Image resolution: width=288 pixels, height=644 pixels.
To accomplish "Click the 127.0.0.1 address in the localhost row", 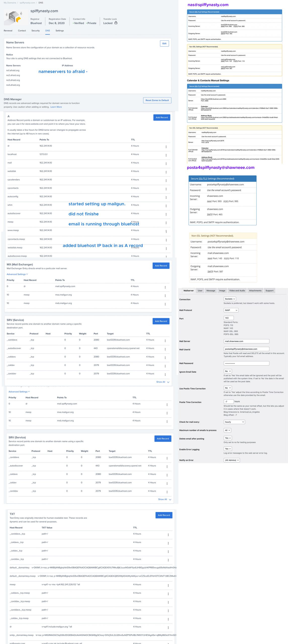I will pyautogui.click(x=43, y=154).
